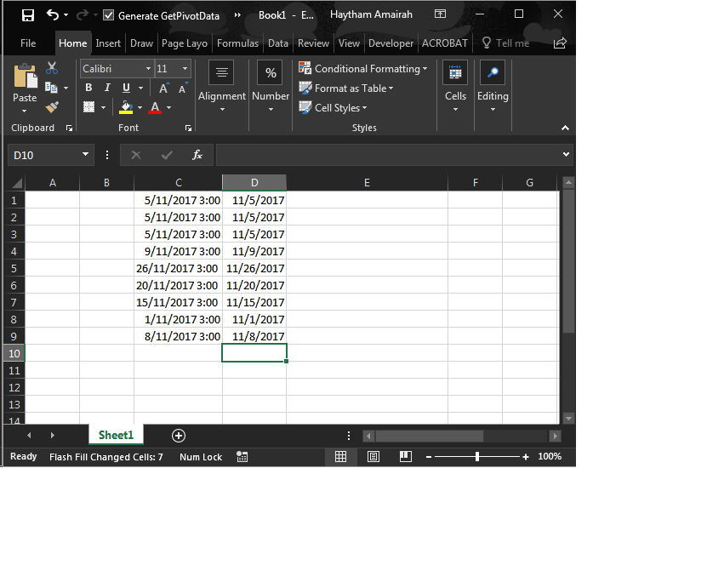Click zoom in plus button

click(x=525, y=457)
